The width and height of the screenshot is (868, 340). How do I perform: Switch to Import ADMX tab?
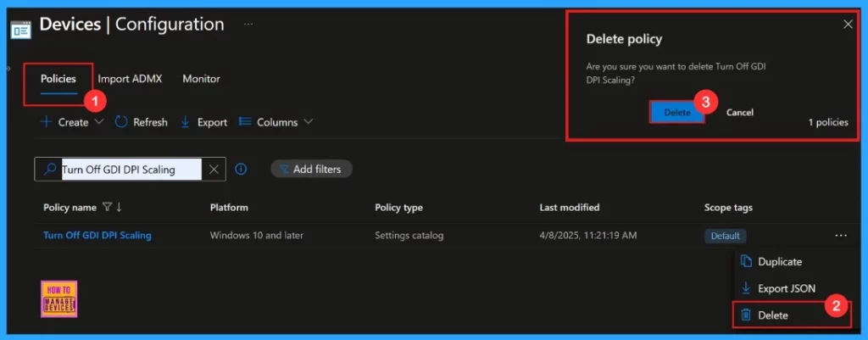[130, 79]
